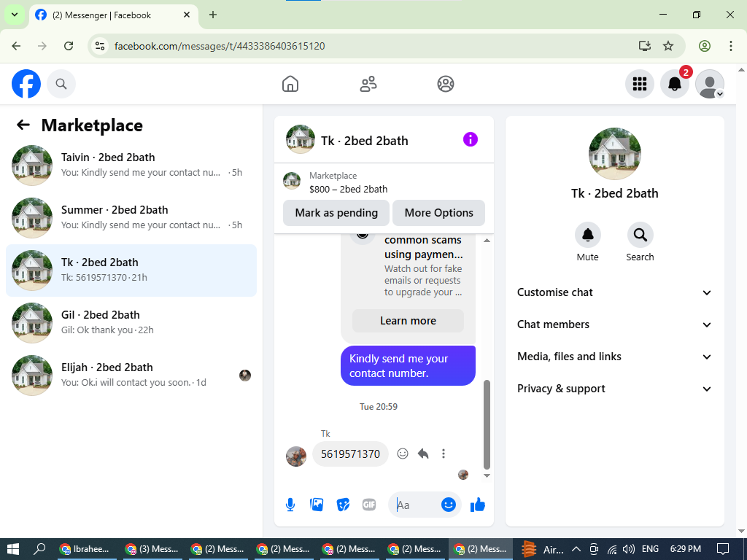Select Tk · 2bed 2bath conversation
This screenshot has height=560, width=747.
[x=131, y=271]
